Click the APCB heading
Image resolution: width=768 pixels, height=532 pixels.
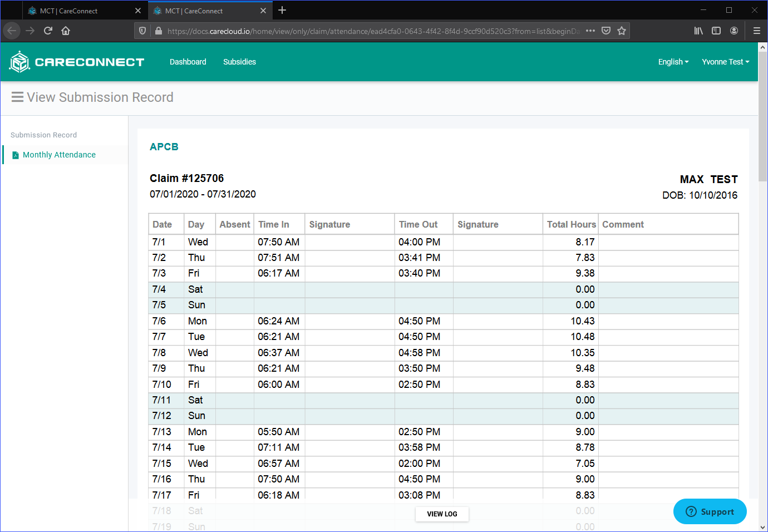pyautogui.click(x=164, y=147)
